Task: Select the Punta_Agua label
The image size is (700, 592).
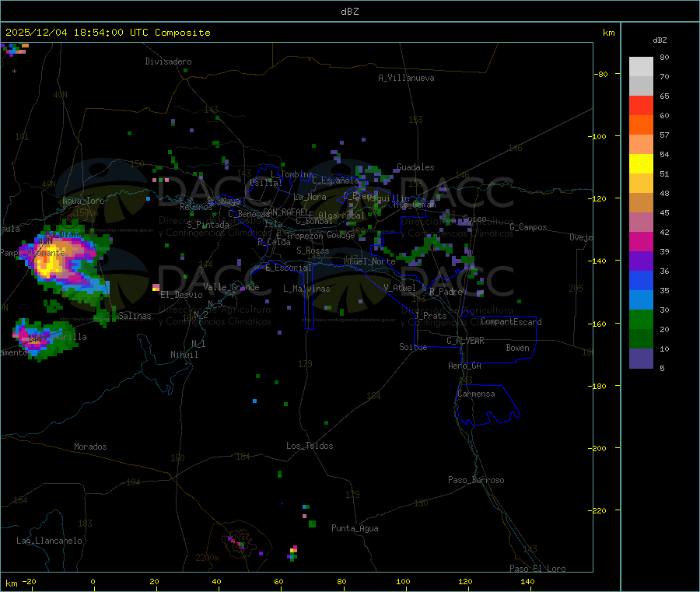Action: (x=355, y=528)
